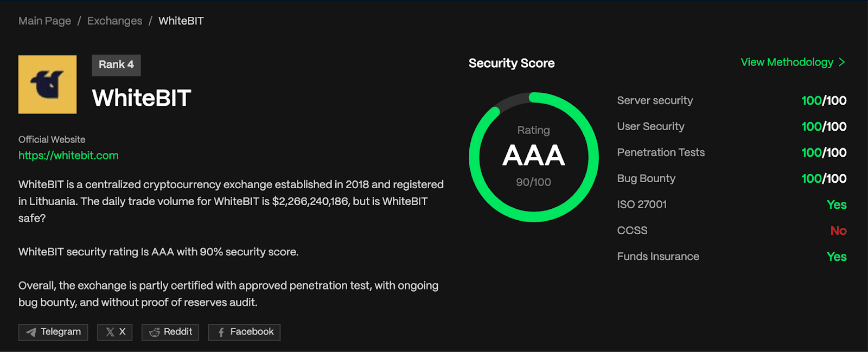Click the X logo icon
The image size is (868, 352).
[x=110, y=332]
